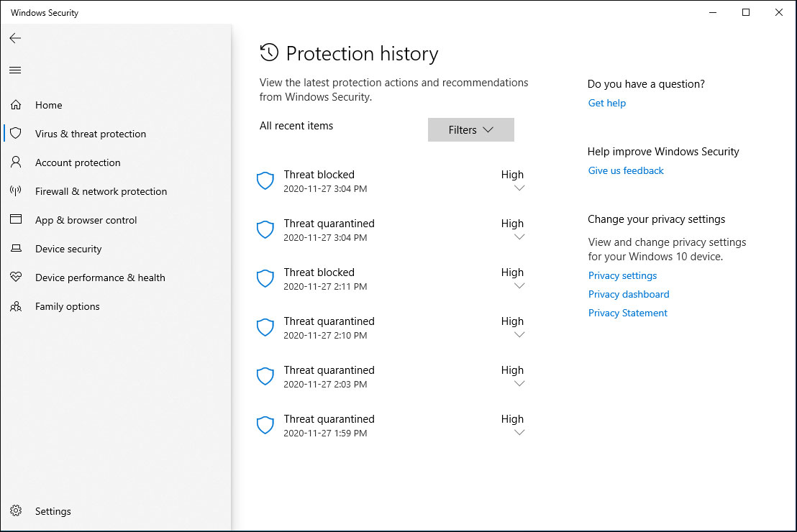Expand the Threat quarantined 1:59 PM entry
Screen dimensions: 797x532
(519, 433)
